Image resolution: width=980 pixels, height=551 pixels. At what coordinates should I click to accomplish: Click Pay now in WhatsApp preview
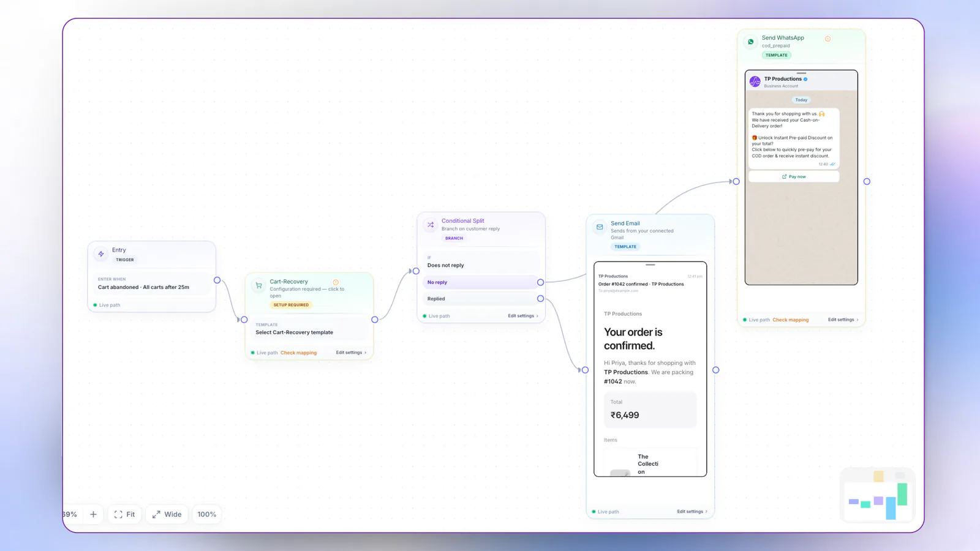click(794, 176)
